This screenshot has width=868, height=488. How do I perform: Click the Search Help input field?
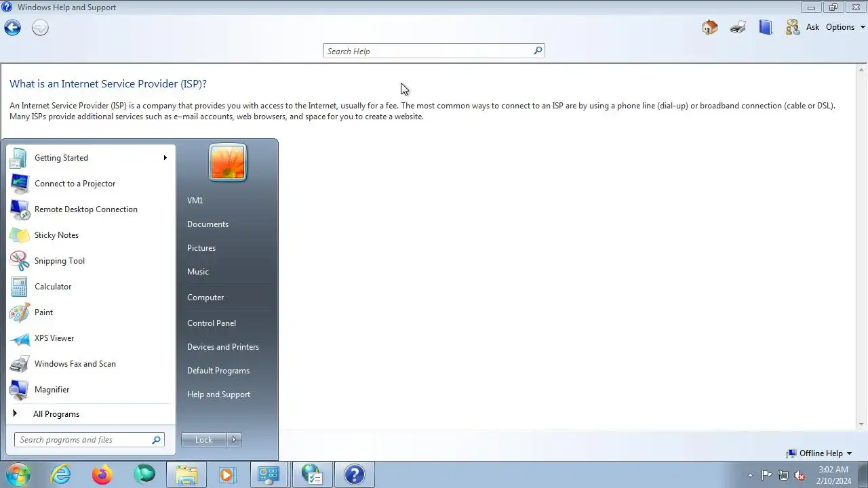[429, 51]
